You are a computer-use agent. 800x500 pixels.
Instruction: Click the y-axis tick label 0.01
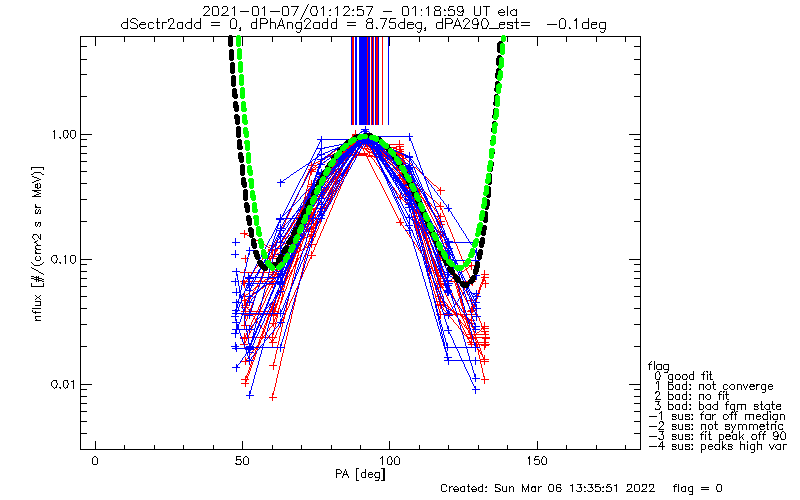pyautogui.click(x=64, y=385)
